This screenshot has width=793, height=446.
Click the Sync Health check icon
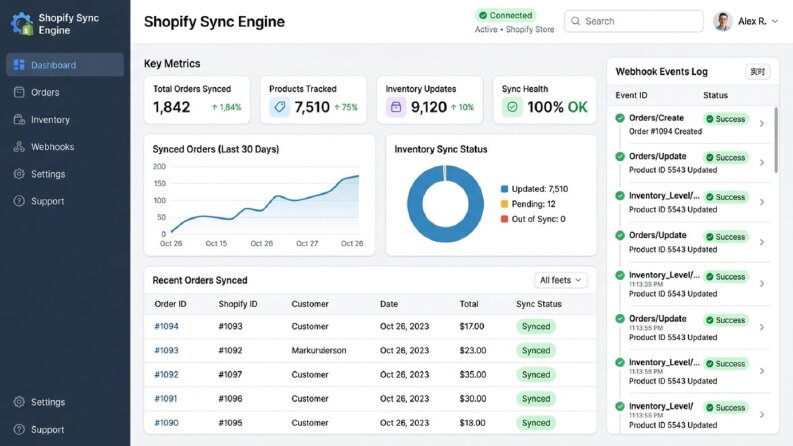pyautogui.click(x=512, y=107)
